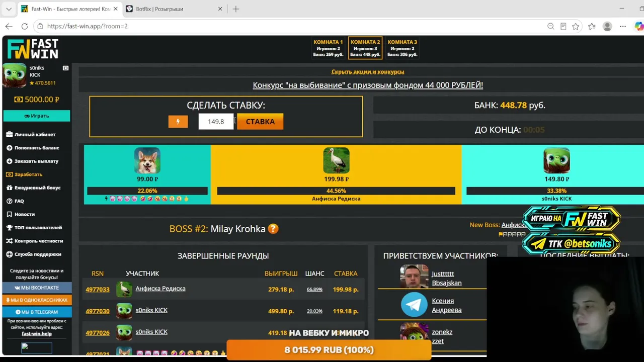Open the reader view icon in address bar

563,26
